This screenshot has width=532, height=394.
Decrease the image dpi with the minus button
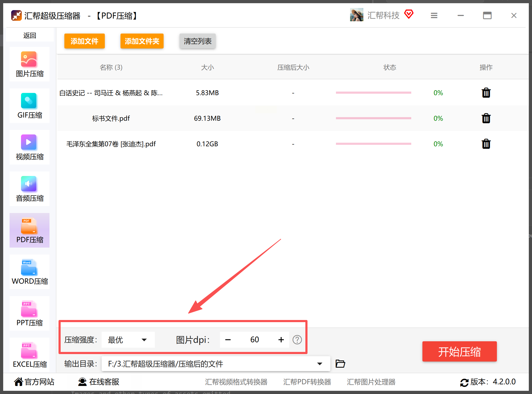(228, 340)
